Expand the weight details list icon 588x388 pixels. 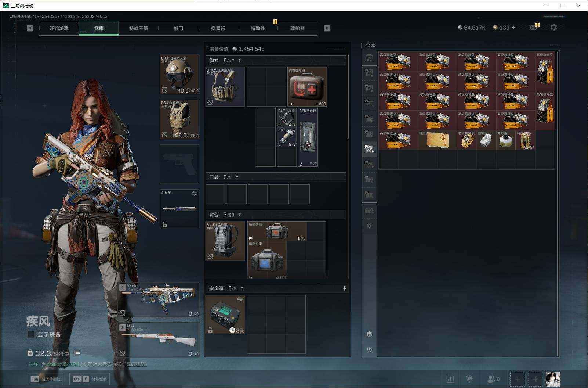point(77,352)
